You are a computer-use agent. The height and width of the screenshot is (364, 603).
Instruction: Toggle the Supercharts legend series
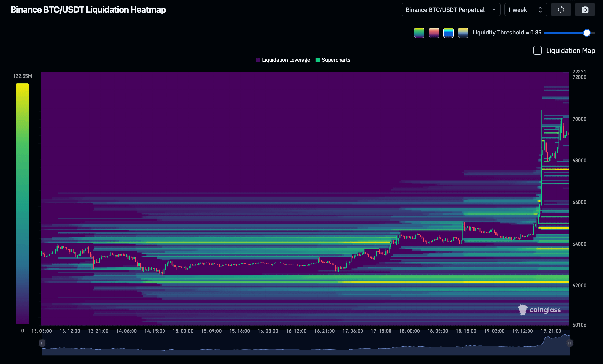tap(333, 60)
